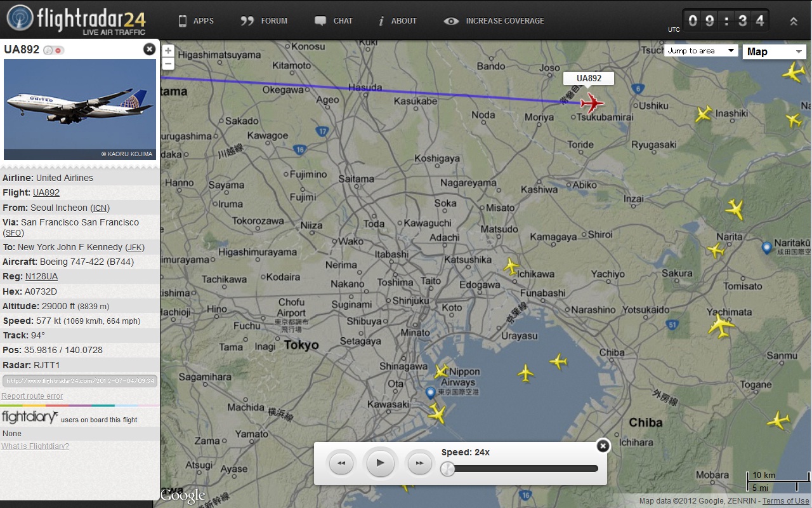Open the FORUM menu item
Viewport: 812px width, 508px height.
point(264,21)
